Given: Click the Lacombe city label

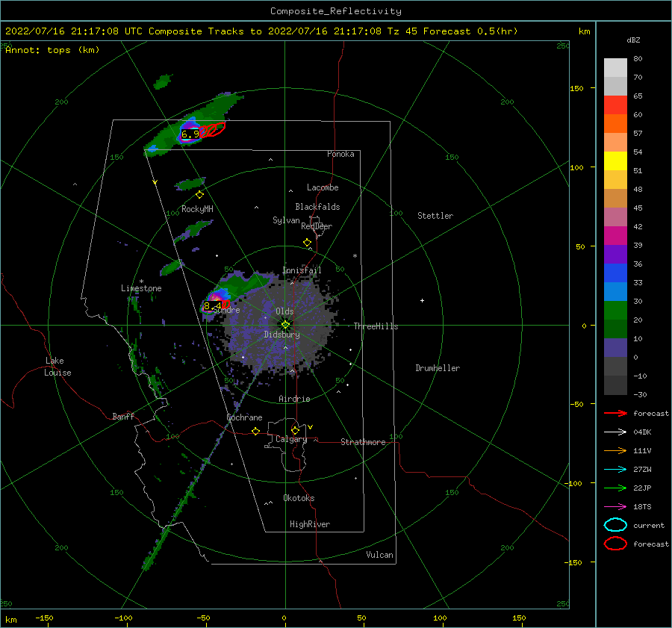Looking at the screenshot, I should [x=323, y=187].
